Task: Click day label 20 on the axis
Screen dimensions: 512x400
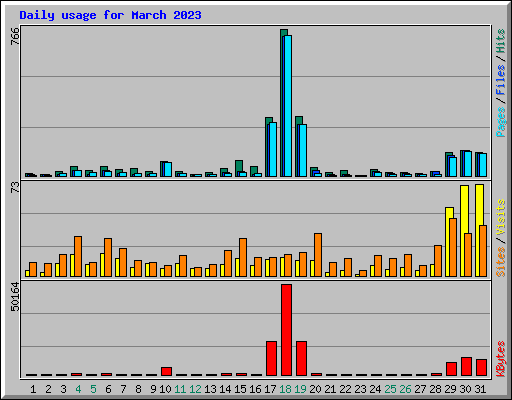Action: pyautogui.click(x=315, y=389)
